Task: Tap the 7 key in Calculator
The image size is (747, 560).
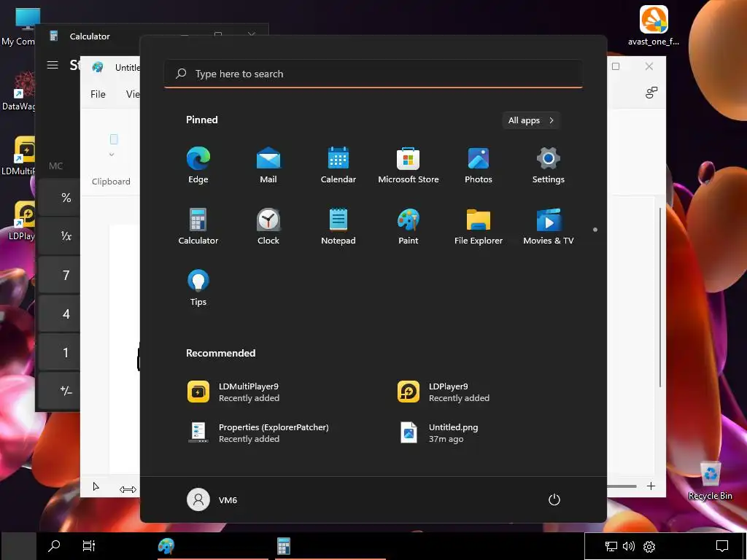Action: [x=59, y=275]
